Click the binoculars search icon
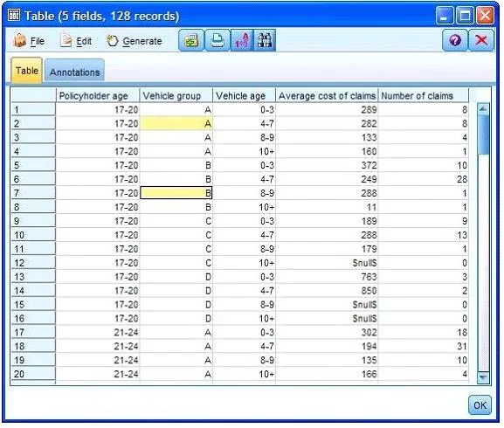This screenshot has height=428, width=504. click(x=265, y=40)
